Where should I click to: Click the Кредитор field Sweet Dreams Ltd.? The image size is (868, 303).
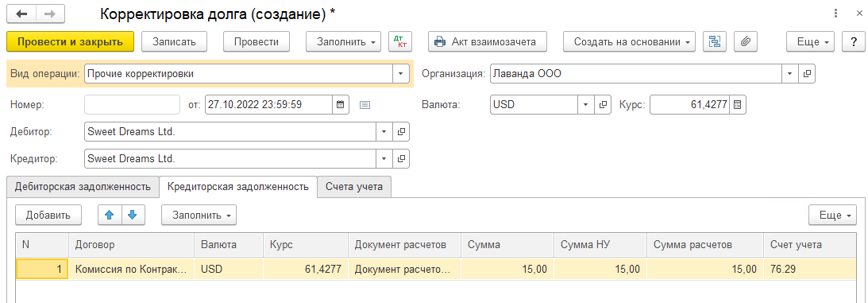point(230,159)
